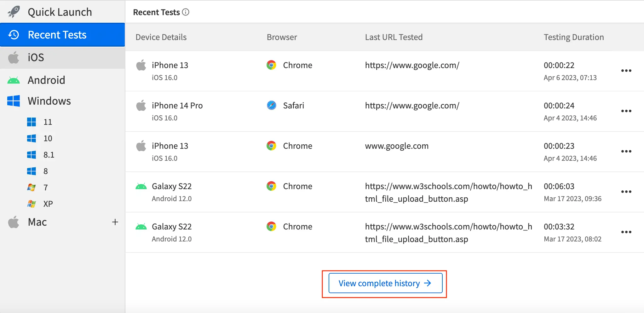Choose Windows 10 from the list
This screenshot has width=644, height=313.
tap(48, 138)
